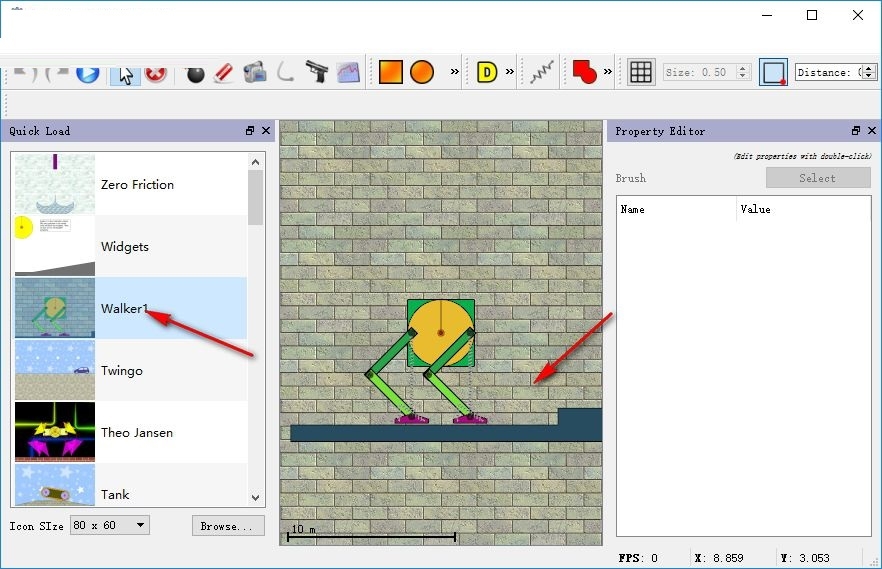Click the Quick Load list scrollbar down arrow
Image resolution: width=882 pixels, height=569 pixels.
click(x=255, y=498)
